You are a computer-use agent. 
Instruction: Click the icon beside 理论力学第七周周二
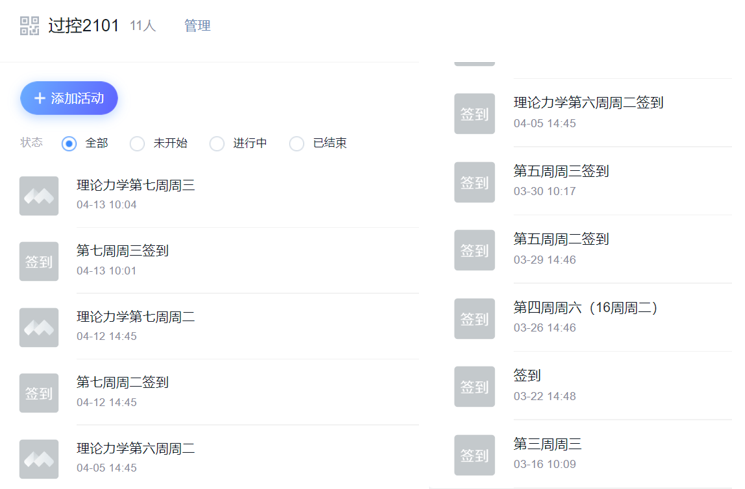39,327
